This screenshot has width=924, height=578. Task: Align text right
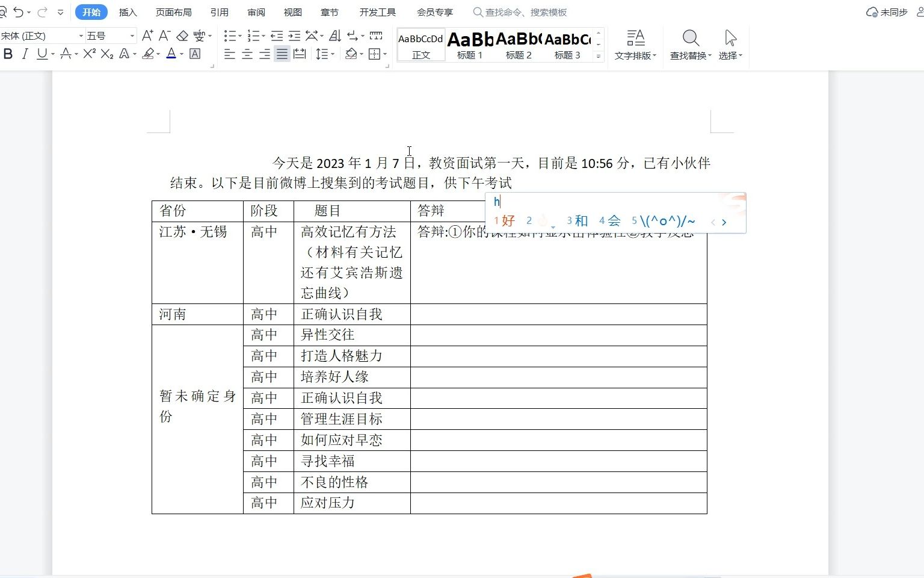[265, 54]
